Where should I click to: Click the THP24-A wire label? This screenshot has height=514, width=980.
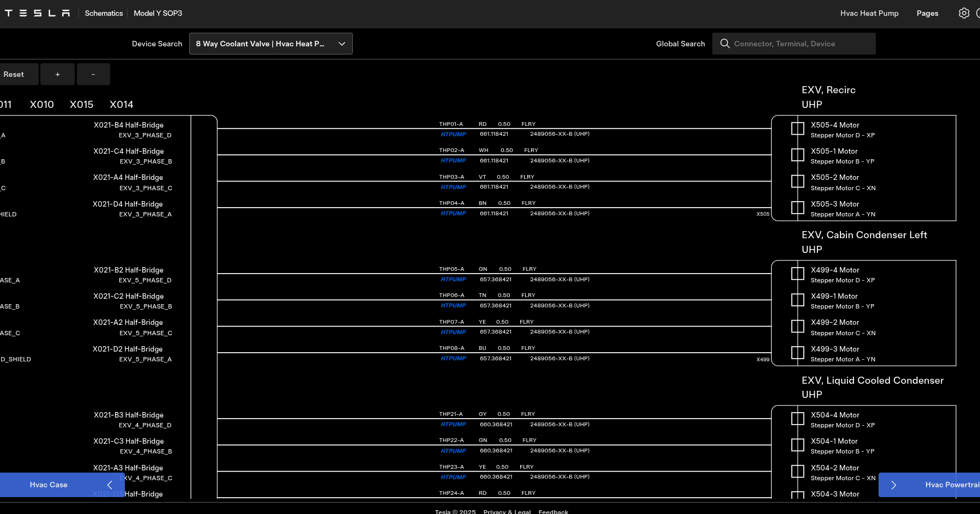pos(452,493)
